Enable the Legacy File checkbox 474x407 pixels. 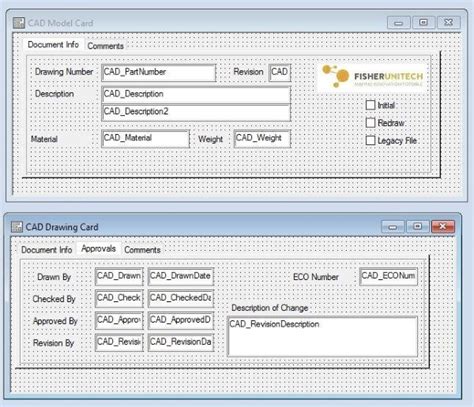370,140
